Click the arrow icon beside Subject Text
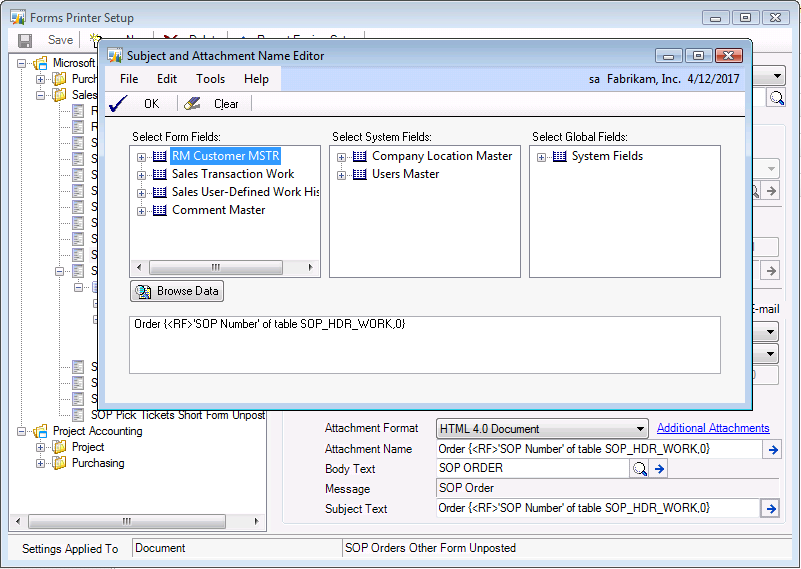The image size is (801, 569). click(x=770, y=509)
